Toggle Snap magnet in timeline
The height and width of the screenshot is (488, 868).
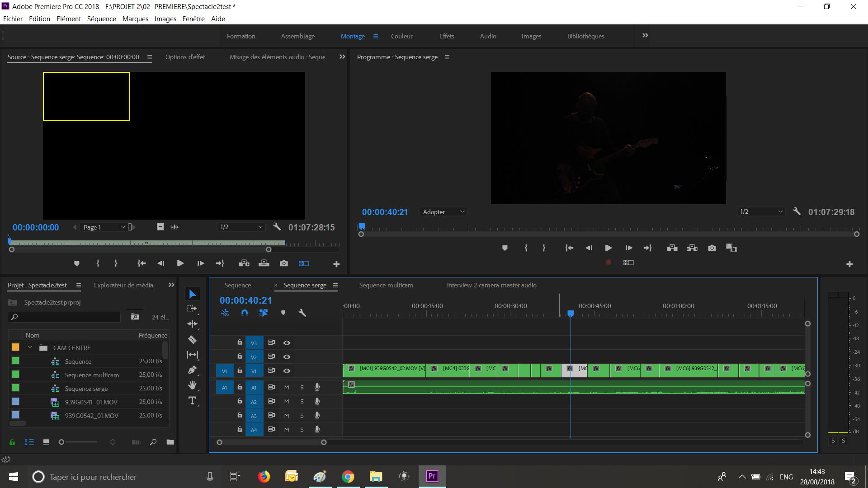pyautogui.click(x=245, y=313)
